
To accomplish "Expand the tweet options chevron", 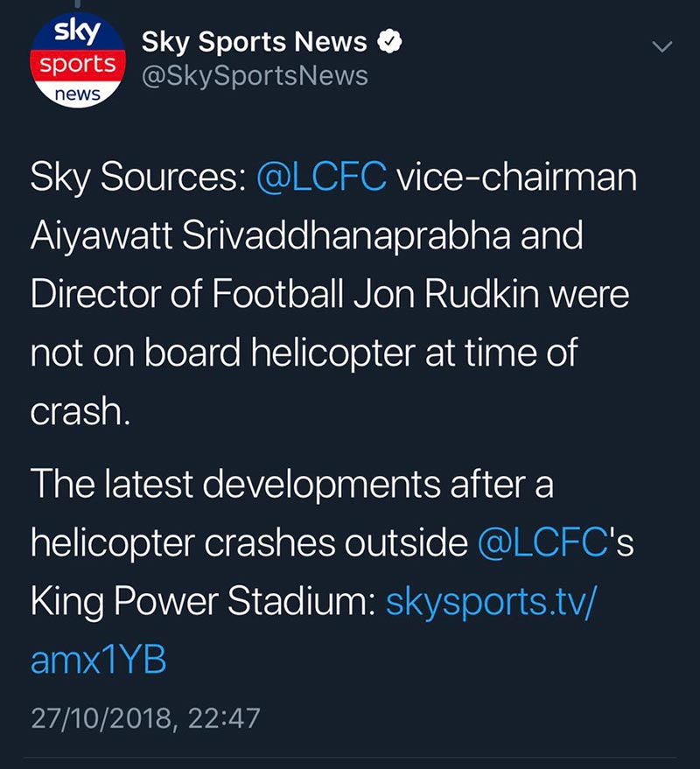I will coord(664,47).
